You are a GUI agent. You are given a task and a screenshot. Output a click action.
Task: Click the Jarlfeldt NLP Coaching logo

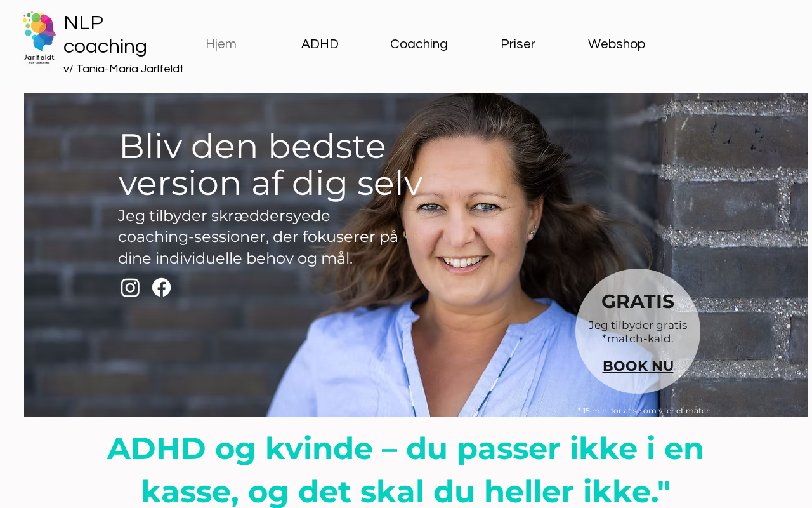click(x=39, y=37)
